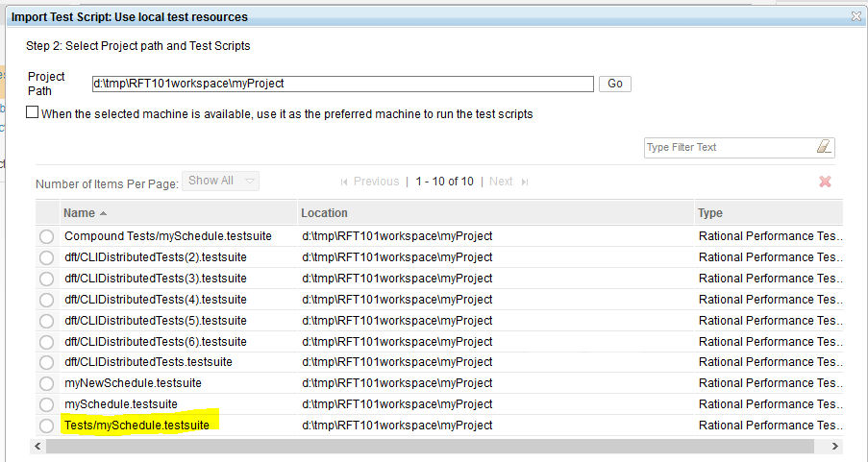This screenshot has width=868, height=462.
Task: Select dft/CLIDistributedTests(3).testsuite radio button
Action: click(46, 279)
